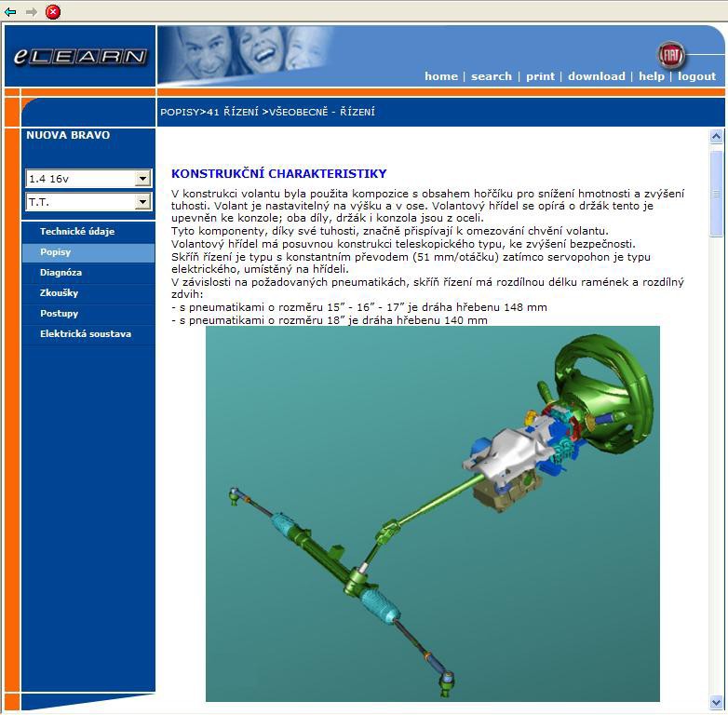Go to Zkoušky in the sidebar

point(59,293)
